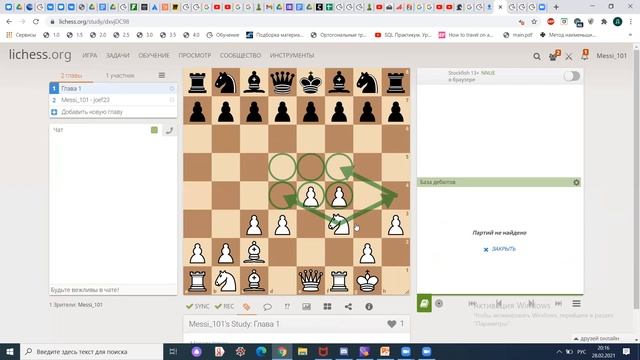Toggle the green chat enable checkbox
The height and width of the screenshot is (360, 640).
[x=154, y=130]
